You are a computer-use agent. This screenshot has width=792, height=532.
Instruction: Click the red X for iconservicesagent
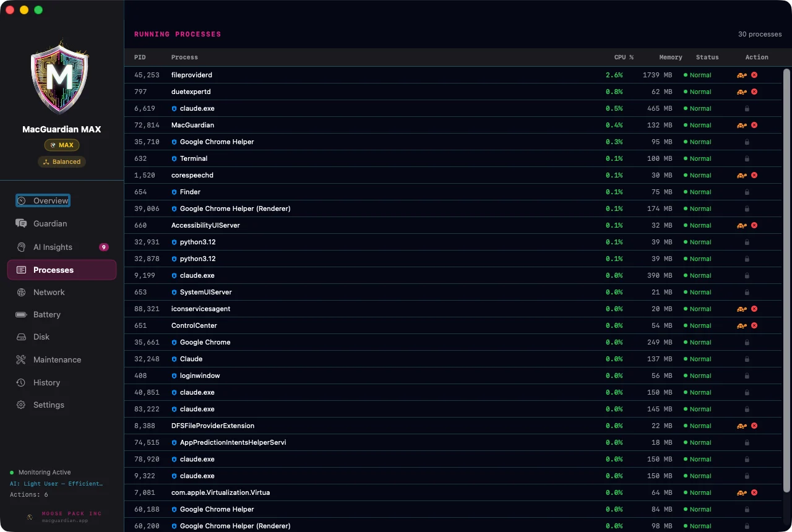point(754,309)
